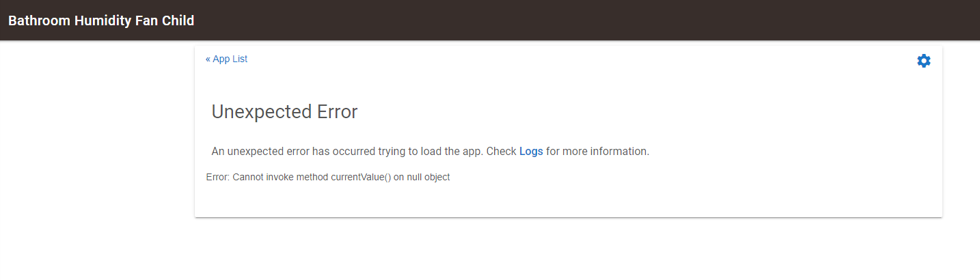This screenshot has height=280, width=980.
Task: Click empty space inside the white error card
Action: (x=683, y=109)
